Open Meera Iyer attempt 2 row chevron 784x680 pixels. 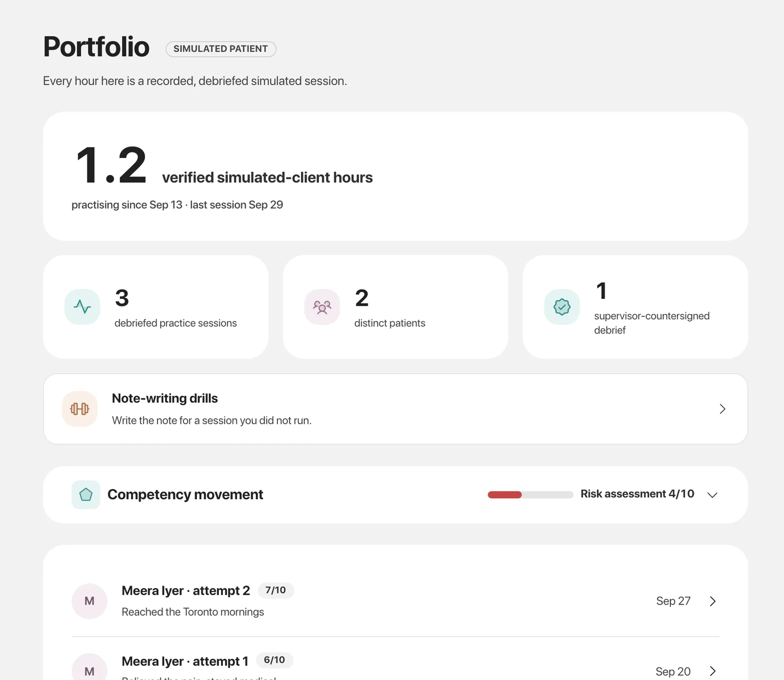pos(713,601)
